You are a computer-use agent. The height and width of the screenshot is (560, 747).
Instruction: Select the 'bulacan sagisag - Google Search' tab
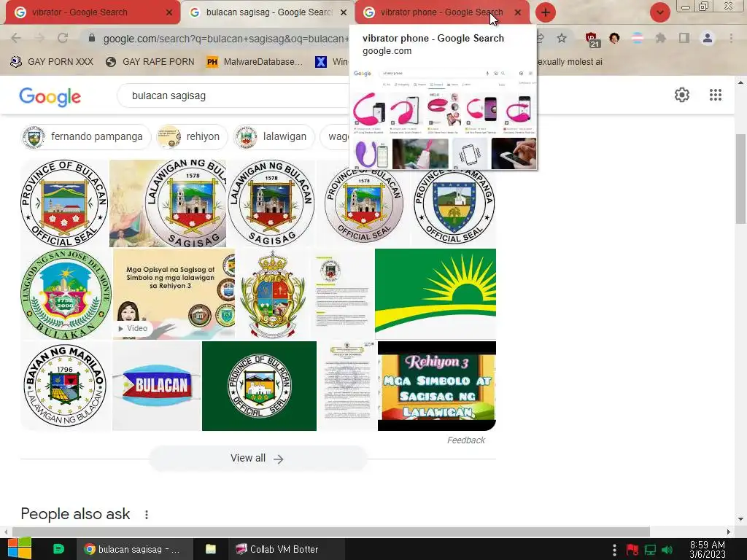268,12
